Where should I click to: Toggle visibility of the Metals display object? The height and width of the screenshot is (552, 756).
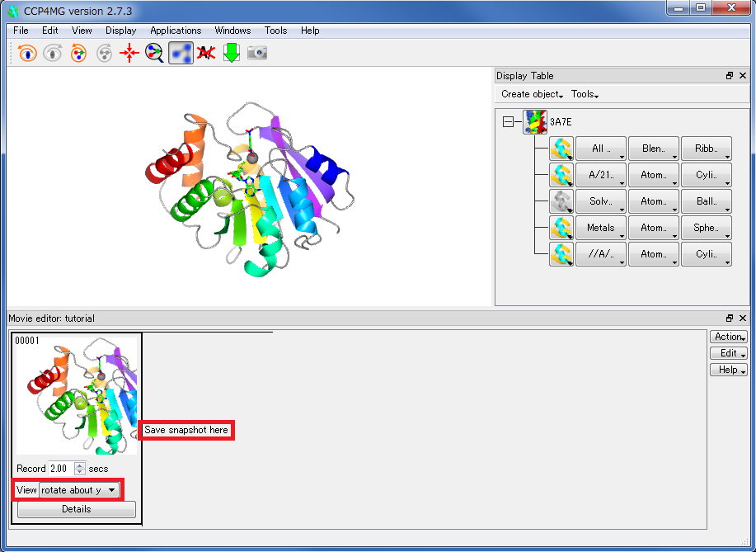click(561, 228)
